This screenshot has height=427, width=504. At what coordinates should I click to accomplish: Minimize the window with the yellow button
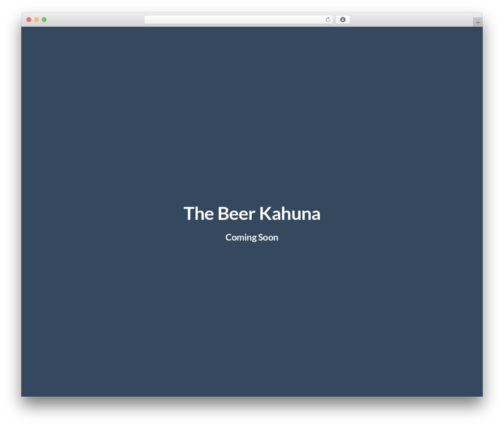pyautogui.click(x=36, y=20)
